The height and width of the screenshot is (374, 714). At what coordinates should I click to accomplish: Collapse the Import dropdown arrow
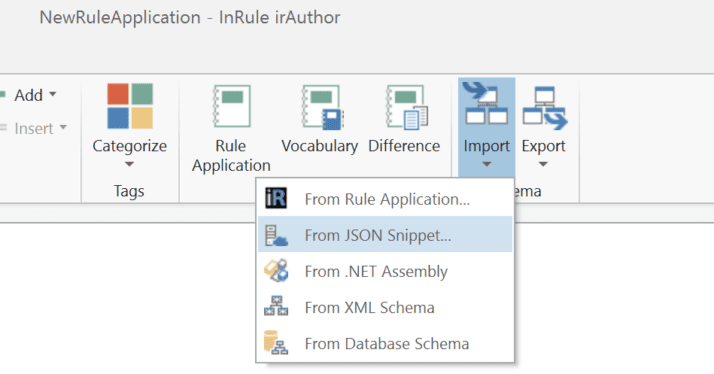tap(486, 164)
